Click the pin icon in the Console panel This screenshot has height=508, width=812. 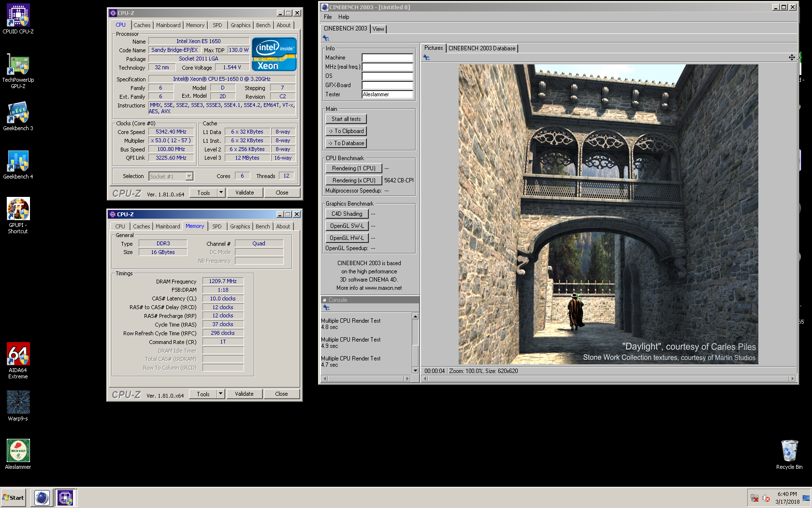pos(326,308)
